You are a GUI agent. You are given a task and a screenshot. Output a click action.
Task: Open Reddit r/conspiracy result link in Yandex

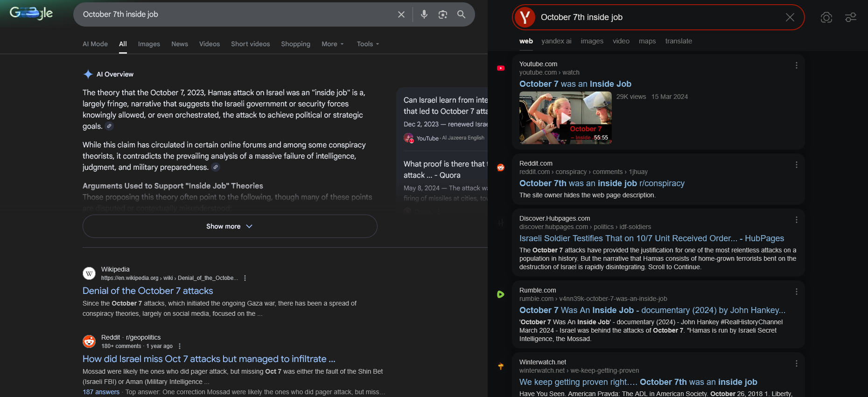tap(602, 183)
